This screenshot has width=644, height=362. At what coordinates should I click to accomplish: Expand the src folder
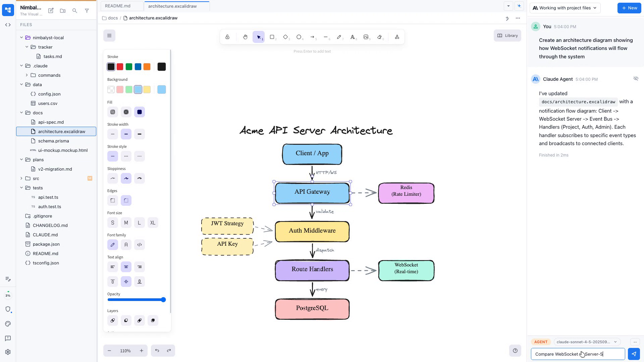tap(21, 178)
